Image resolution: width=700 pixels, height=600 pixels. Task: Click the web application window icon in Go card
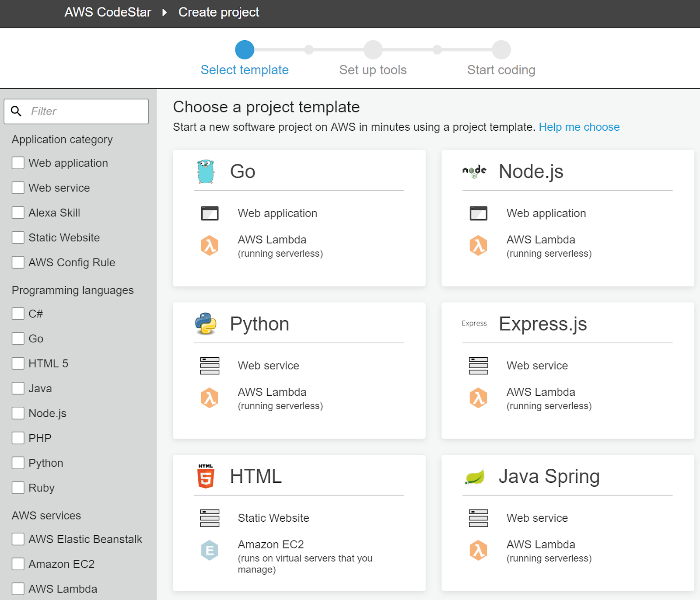pos(210,213)
